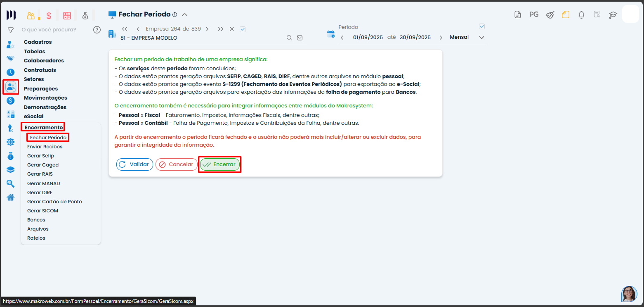The height and width of the screenshot is (307, 644).
Task: Collapse the Encerramento menu
Action: click(44, 128)
